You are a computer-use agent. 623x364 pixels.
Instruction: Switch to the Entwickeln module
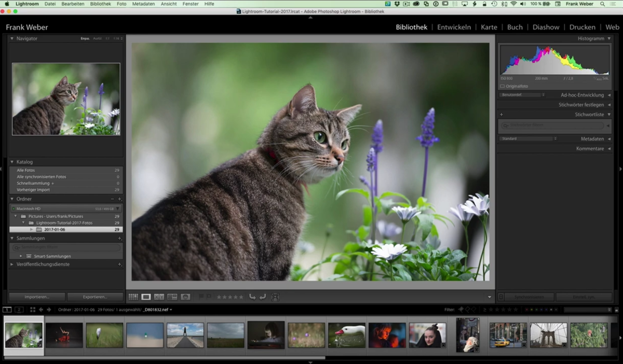coord(454,27)
